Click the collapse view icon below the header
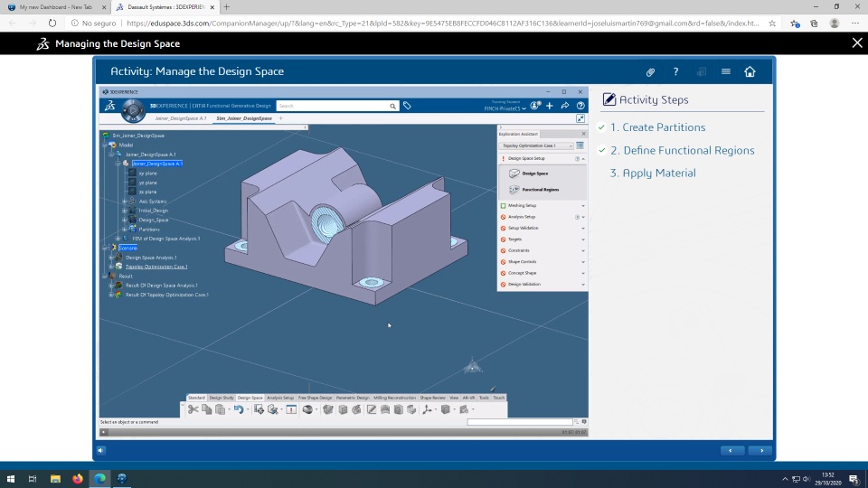The image size is (868, 488). click(x=580, y=118)
